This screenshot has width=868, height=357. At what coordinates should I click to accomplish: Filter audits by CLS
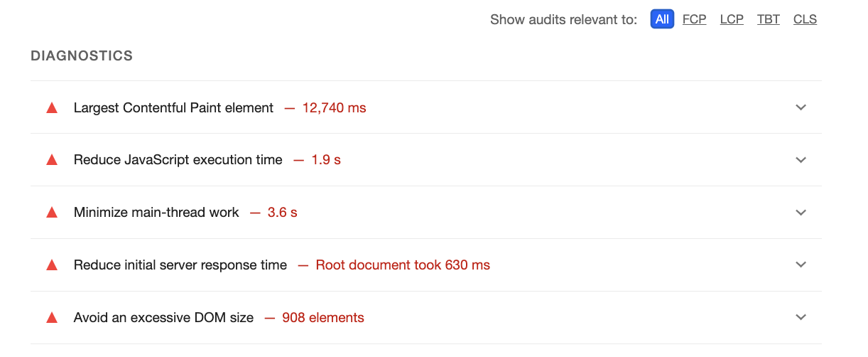click(x=805, y=19)
